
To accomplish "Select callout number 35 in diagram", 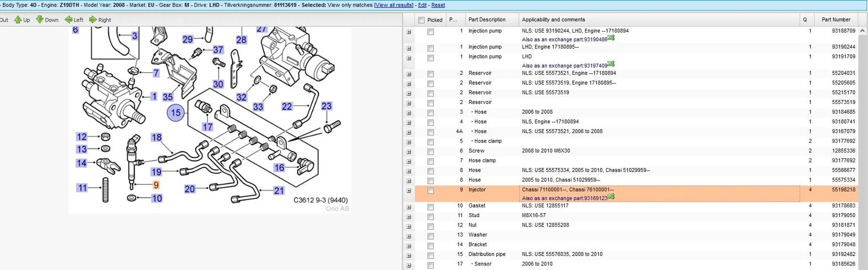I will (x=168, y=97).
